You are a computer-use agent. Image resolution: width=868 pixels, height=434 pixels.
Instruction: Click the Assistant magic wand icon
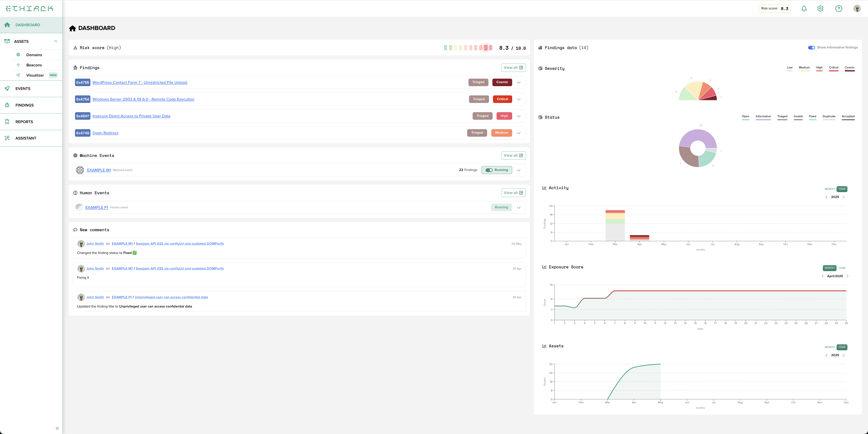point(7,138)
